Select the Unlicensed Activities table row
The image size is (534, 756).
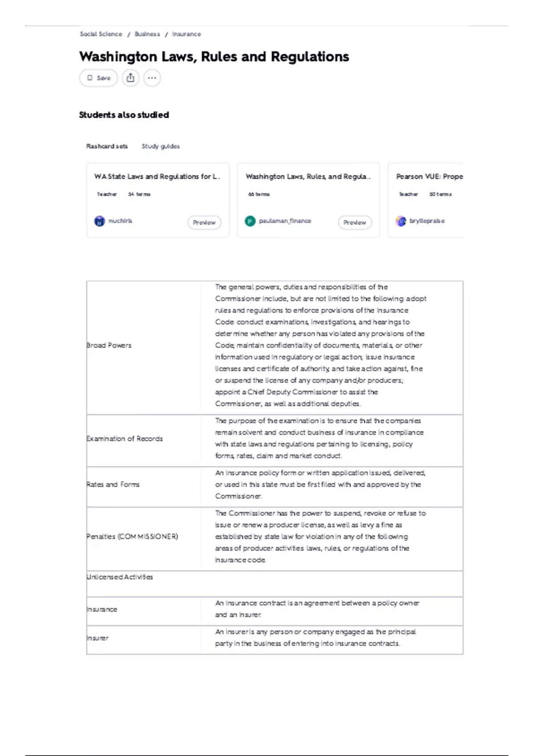click(120, 577)
